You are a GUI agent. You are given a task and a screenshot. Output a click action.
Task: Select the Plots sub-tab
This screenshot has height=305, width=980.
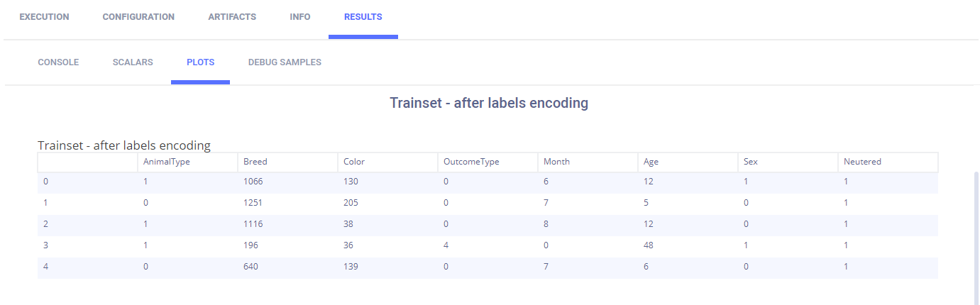(x=200, y=62)
